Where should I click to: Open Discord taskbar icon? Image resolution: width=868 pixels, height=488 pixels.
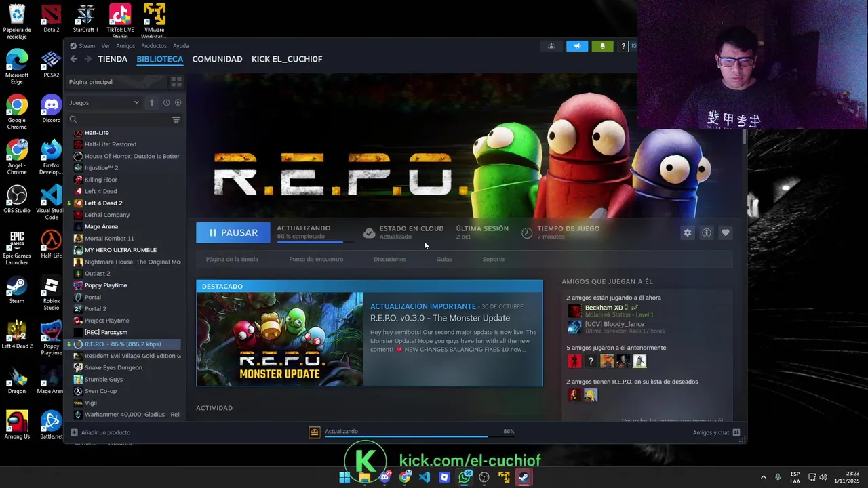coord(384,477)
